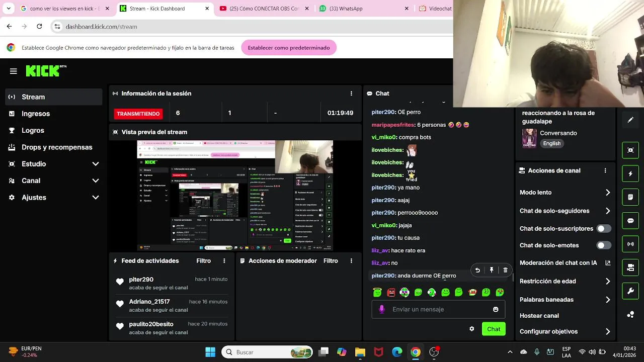The width and height of the screenshot is (644, 362).
Task: Open Modo lento options
Action: [565, 193]
